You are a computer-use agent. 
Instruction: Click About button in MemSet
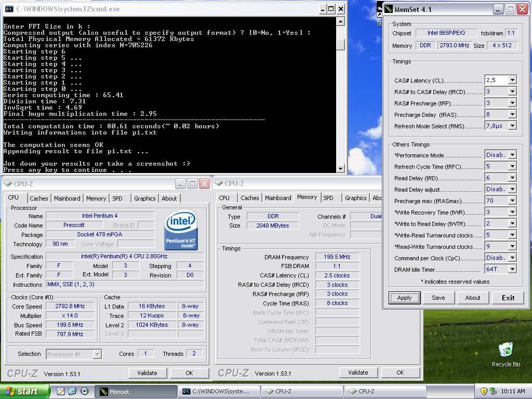473,298
